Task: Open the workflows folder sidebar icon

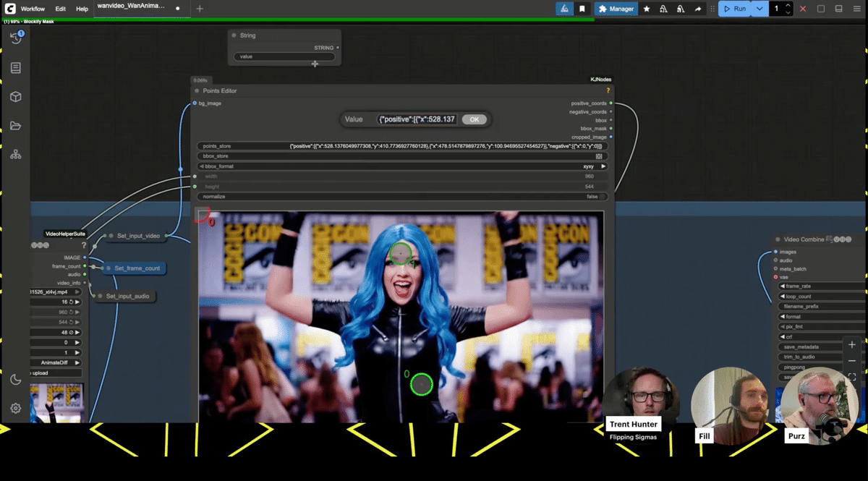Action: coord(16,126)
